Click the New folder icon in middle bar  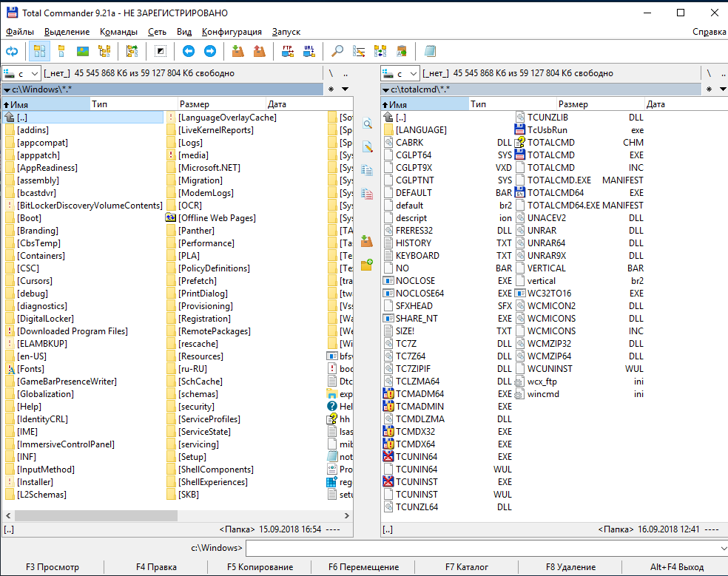367,265
